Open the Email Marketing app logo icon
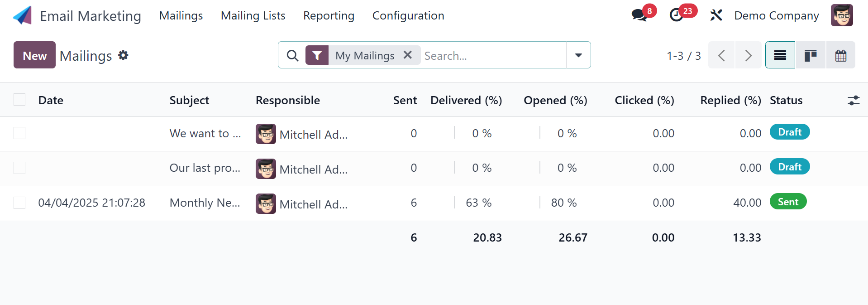The width and height of the screenshot is (868, 305). 22,15
